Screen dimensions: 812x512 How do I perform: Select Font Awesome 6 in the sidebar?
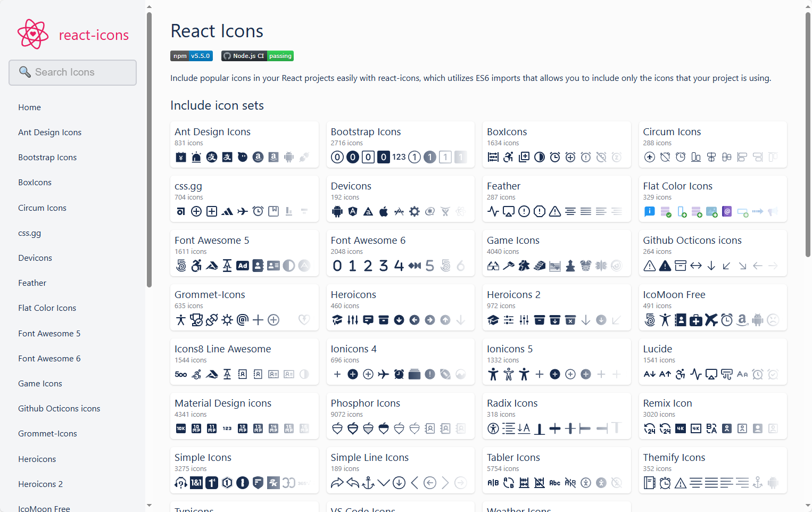point(49,358)
